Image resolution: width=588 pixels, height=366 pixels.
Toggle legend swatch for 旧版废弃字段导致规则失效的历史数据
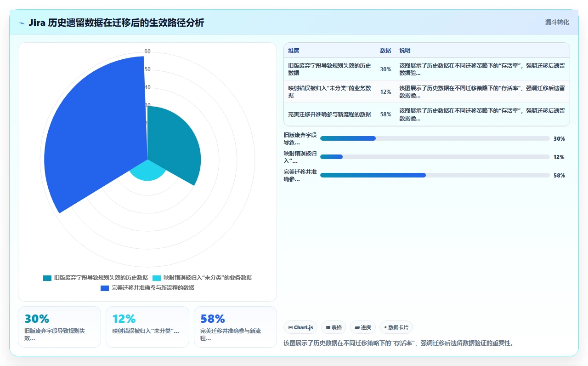click(47, 278)
